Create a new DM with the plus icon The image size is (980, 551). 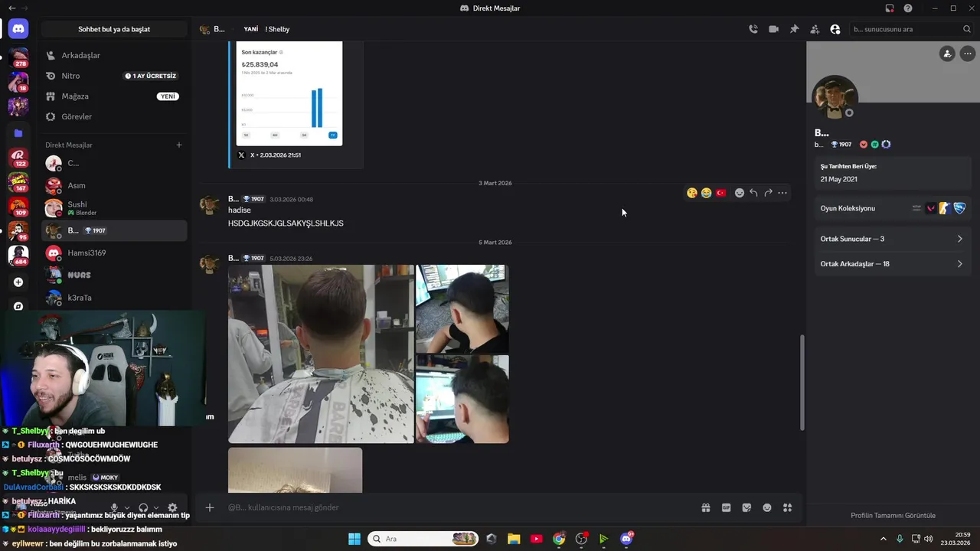(179, 145)
